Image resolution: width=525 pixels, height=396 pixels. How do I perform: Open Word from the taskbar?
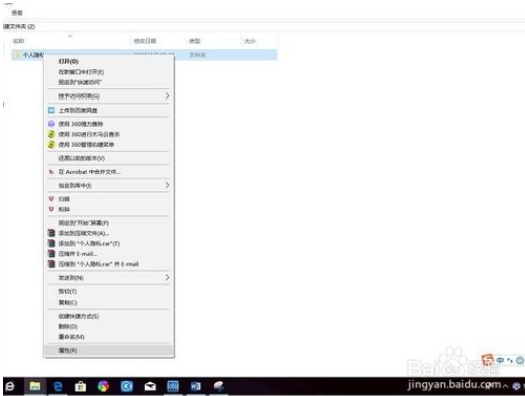pos(196,387)
